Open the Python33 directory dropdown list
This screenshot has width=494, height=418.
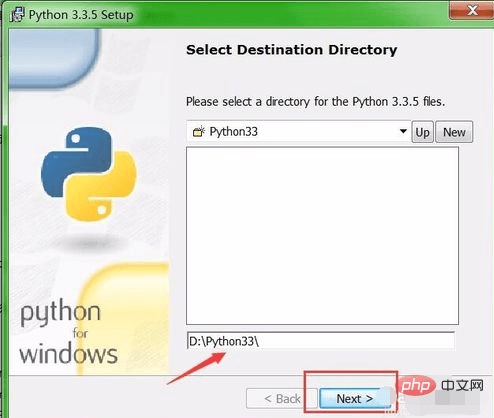[298, 132]
